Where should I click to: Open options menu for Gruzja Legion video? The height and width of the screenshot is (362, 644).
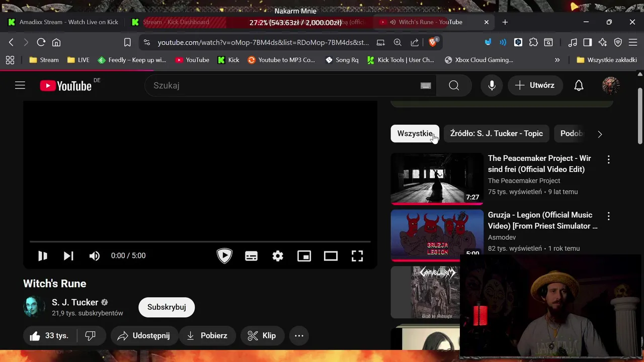point(609,216)
